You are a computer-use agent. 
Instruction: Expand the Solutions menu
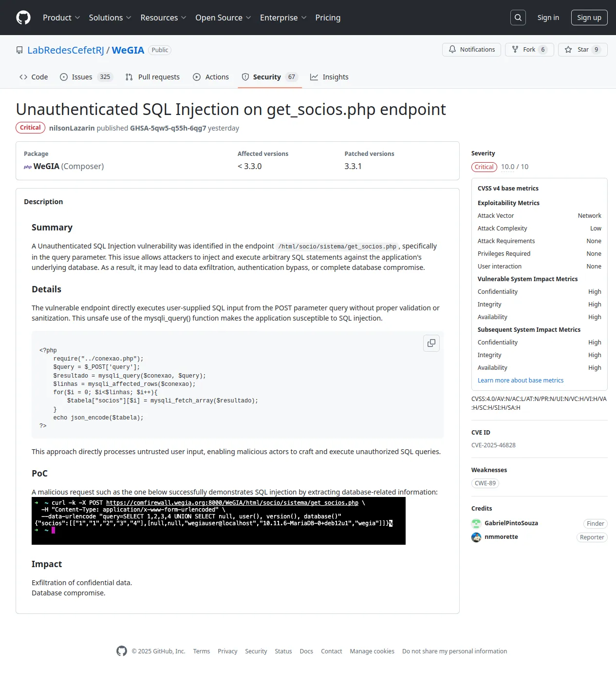tap(110, 18)
